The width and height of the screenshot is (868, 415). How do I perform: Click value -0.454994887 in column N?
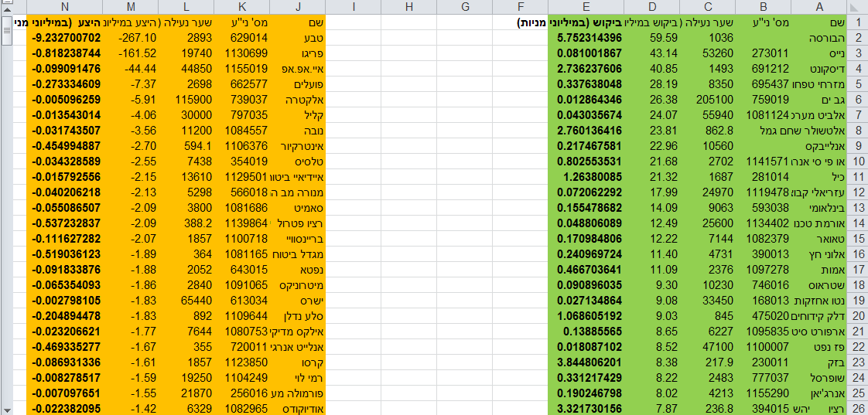tap(64, 147)
